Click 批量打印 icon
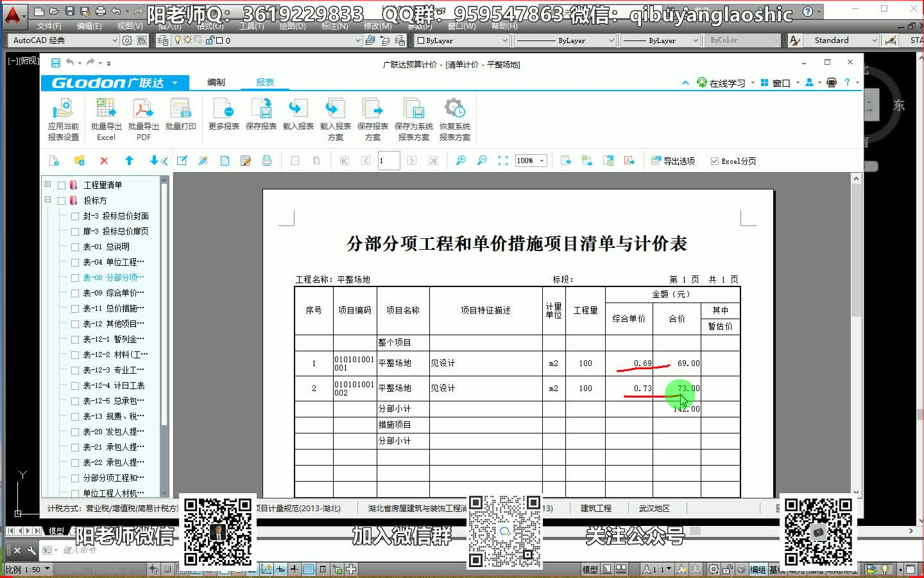 (x=180, y=115)
